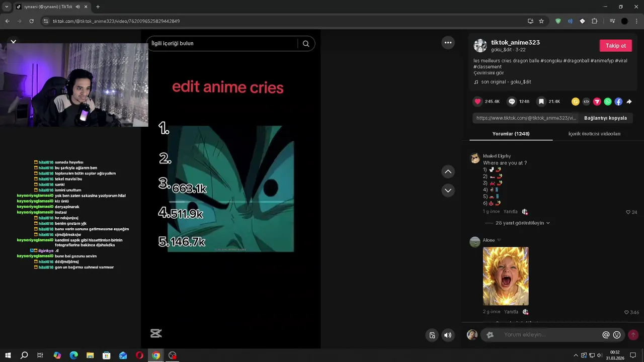Open the Windows Start menu
Screen dimensions: 644x362
tap(8, 355)
